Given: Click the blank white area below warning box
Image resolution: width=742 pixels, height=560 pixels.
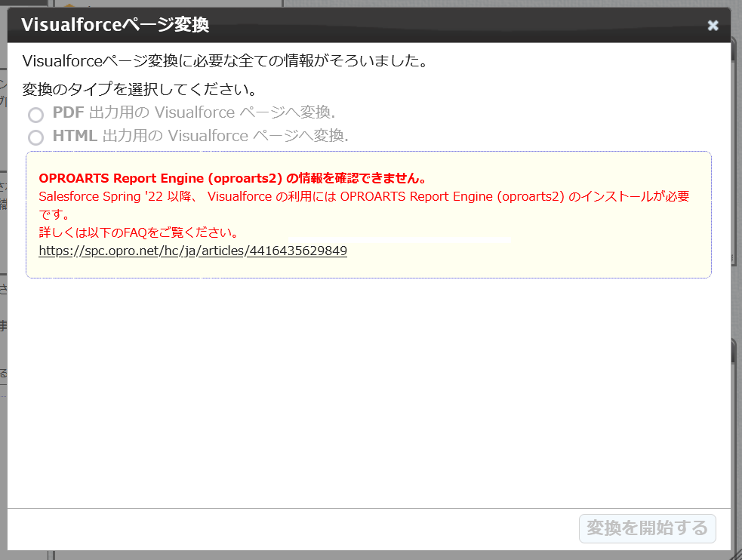Looking at the screenshot, I should (x=368, y=392).
